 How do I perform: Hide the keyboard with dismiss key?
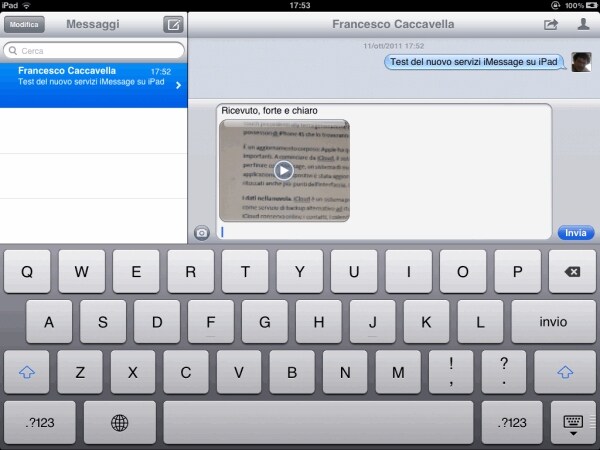click(x=573, y=424)
